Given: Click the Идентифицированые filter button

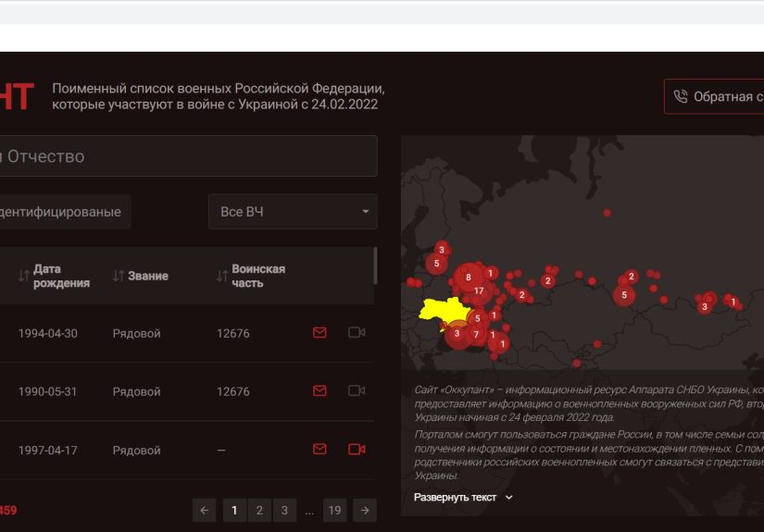Looking at the screenshot, I should pos(63,212).
